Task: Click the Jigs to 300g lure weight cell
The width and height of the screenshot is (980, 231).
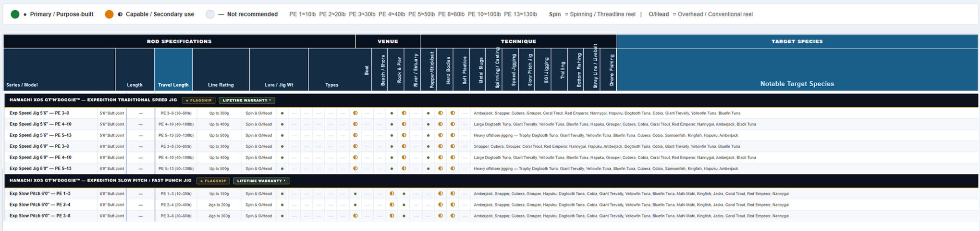Action: (219, 216)
